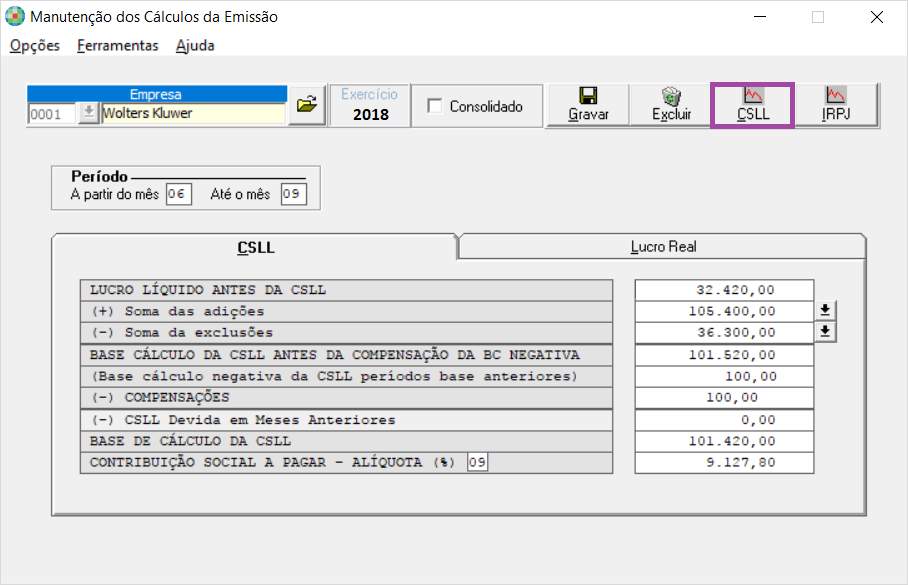
Task: Select the lucro líquido value 32.420,00
Action: point(724,290)
